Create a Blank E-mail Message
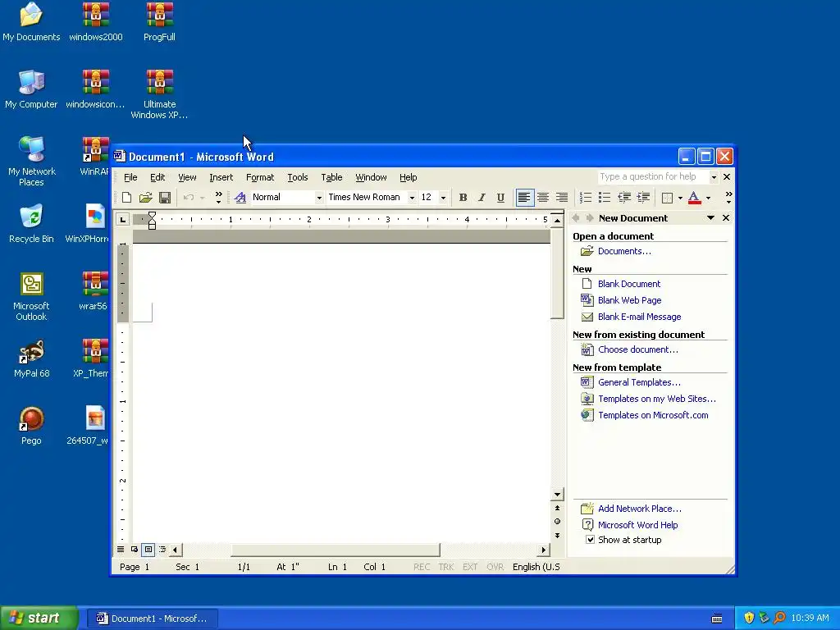Viewport: 840px width, 630px height. [639, 317]
